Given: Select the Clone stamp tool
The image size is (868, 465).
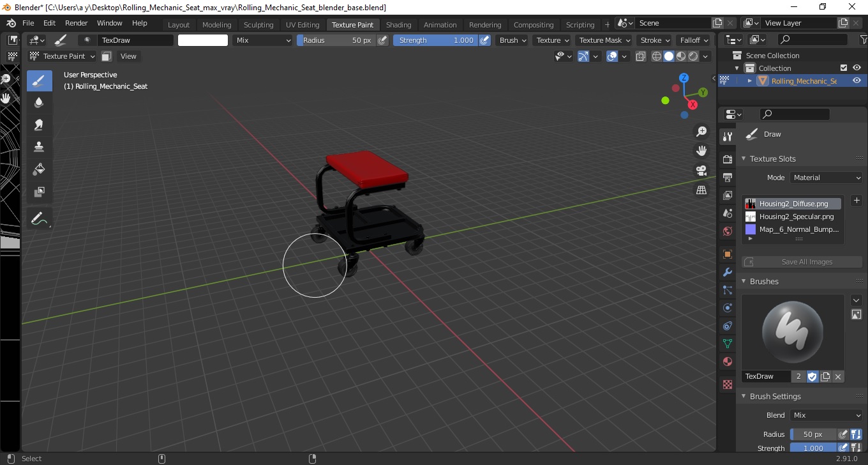Looking at the screenshot, I should pyautogui.click(x=39, y=147).
